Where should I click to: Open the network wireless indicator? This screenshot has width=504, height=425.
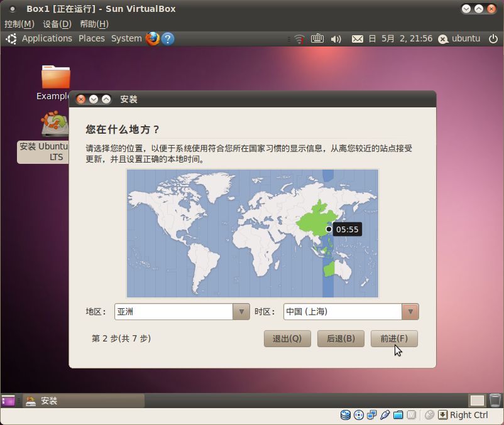[299, 39]
